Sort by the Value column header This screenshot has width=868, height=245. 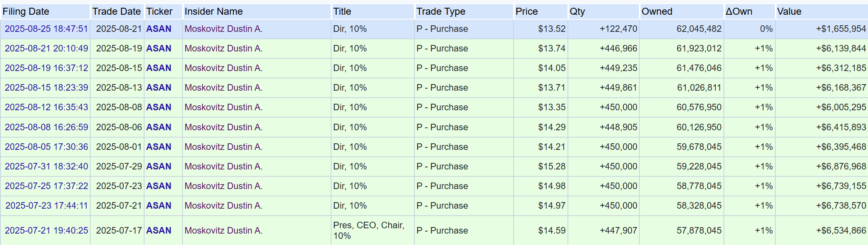pyautogui.click(x=789, y=11)
